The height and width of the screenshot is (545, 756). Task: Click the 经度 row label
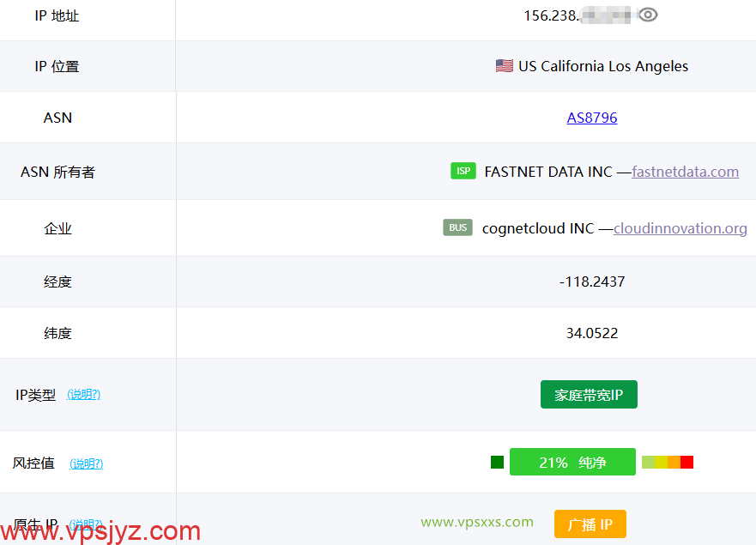[57, 282]
